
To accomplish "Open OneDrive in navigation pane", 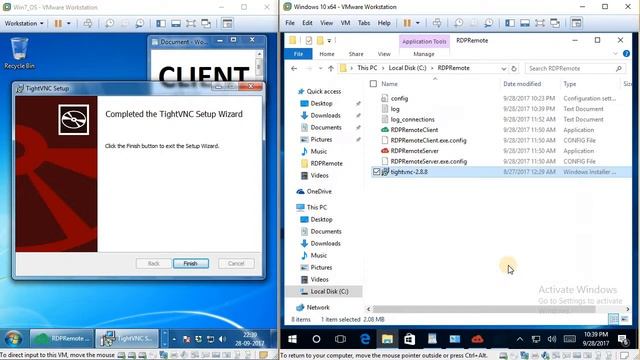I will (x=319, y=191).
